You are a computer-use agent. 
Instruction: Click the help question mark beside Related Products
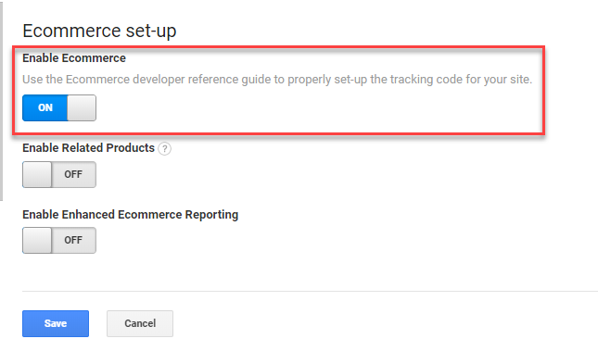point(164,148)
